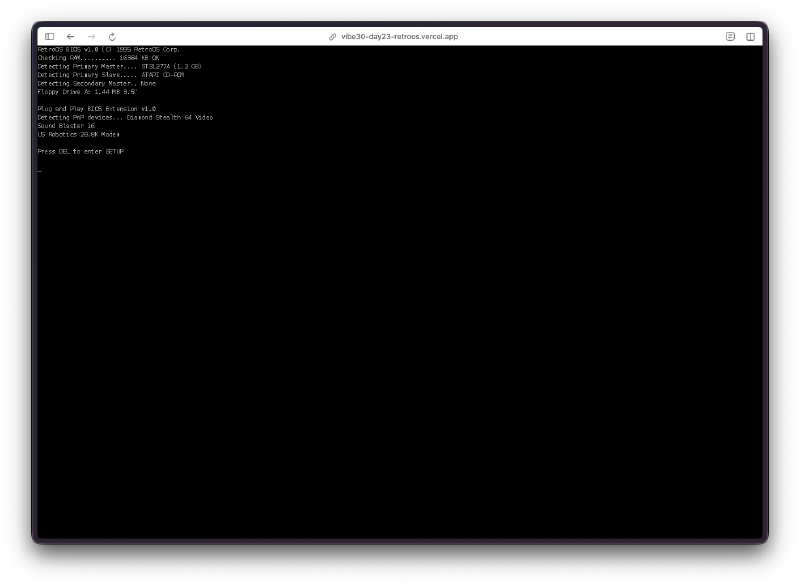The width and height of the screenshot is (800, 586).
Task: Click the US Robotics 28.8K Modem line
Action: [78, 134]
